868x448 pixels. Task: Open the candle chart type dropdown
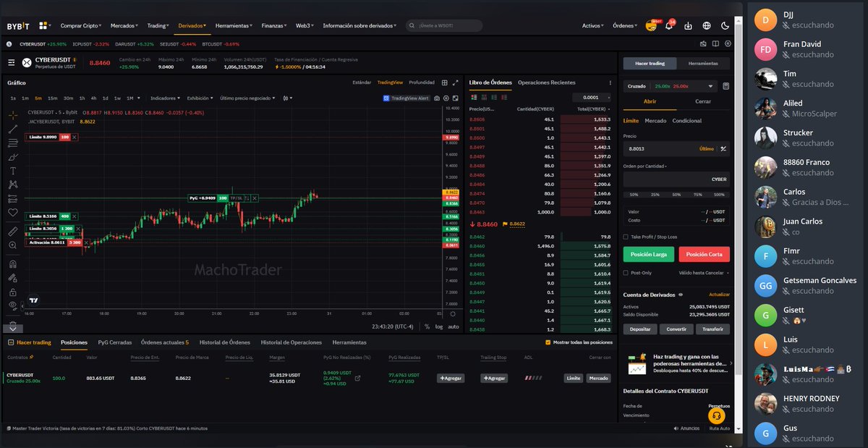pos(287,98)
